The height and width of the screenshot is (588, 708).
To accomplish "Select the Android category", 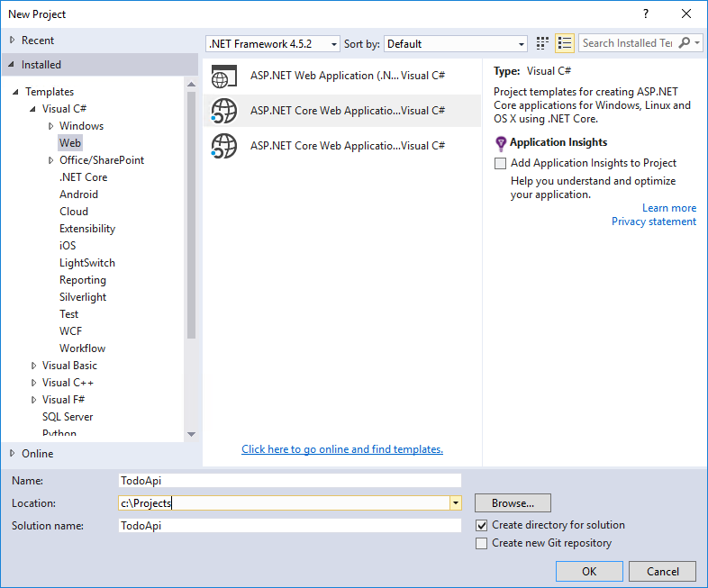I will [x=78, y=194].
